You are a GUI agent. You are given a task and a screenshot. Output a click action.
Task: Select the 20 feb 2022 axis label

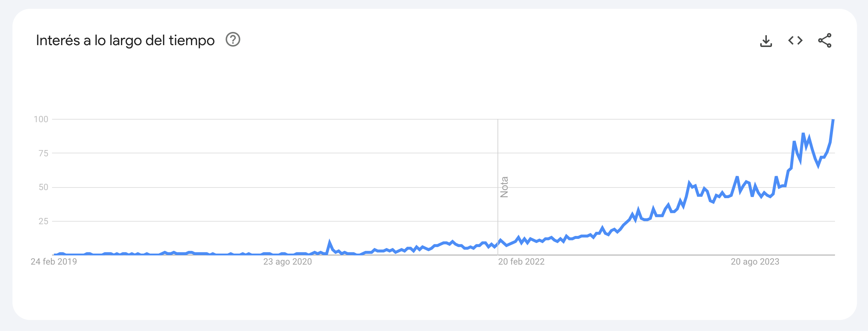[x=521, y=262]
